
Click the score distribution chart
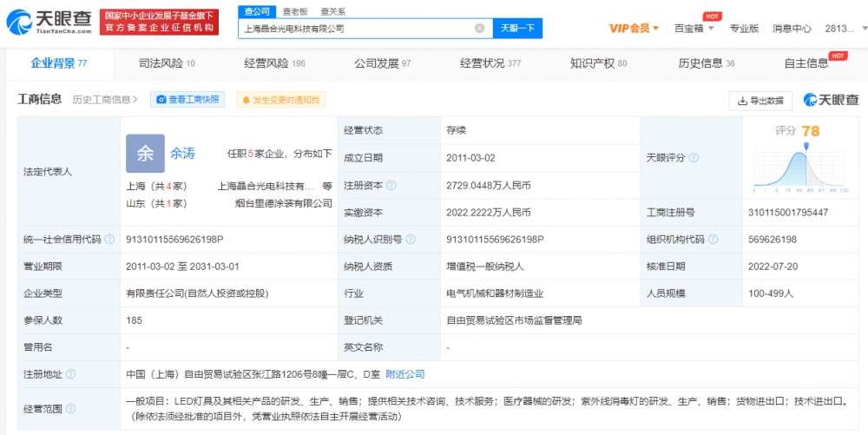(801, 167)
